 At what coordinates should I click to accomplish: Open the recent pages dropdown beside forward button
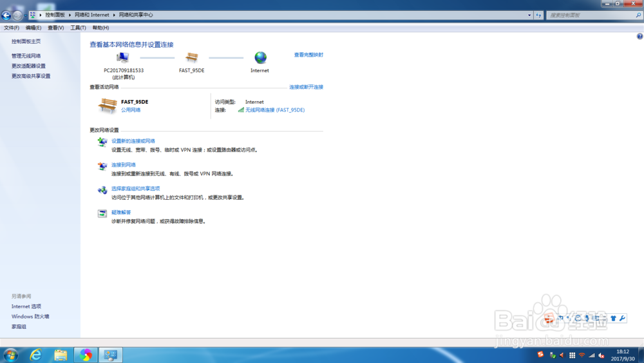(x=26, y=15)
